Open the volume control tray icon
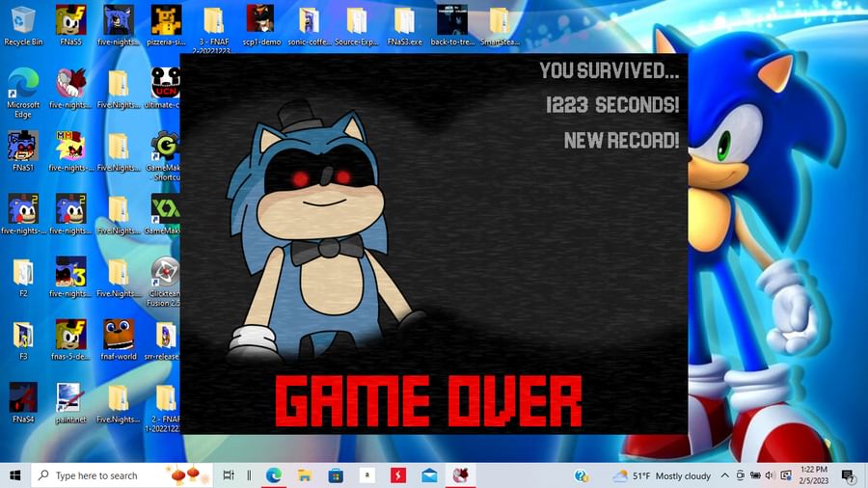This screenshot has width=868, height=488. coord(770,475)
